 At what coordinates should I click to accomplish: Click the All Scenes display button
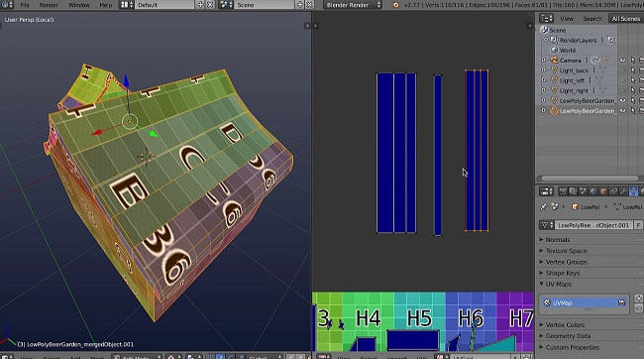[625, 19]
